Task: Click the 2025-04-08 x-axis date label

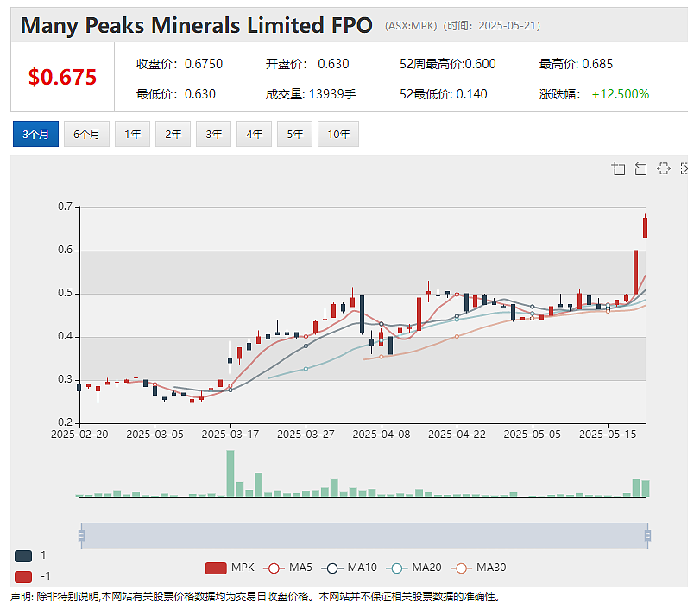Action: [382, 435]
